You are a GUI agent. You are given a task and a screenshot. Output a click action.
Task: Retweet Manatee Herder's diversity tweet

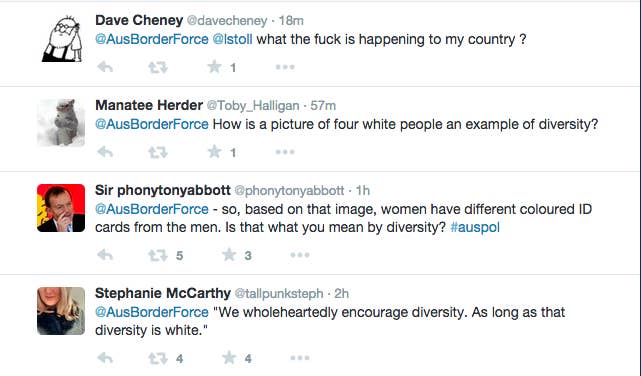coord(158,152)
